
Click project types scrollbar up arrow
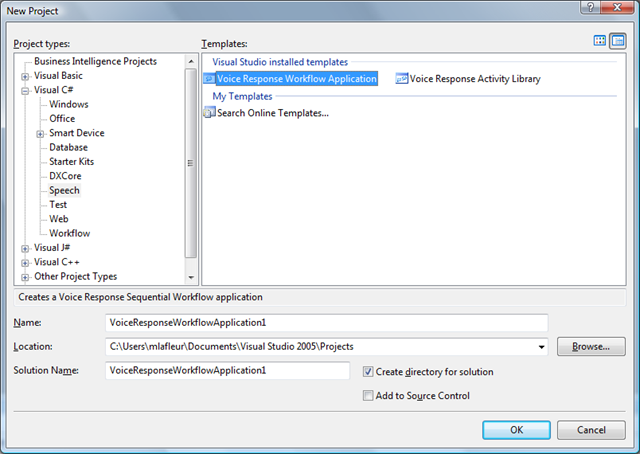pyautogui.click(x=191, y=62)
